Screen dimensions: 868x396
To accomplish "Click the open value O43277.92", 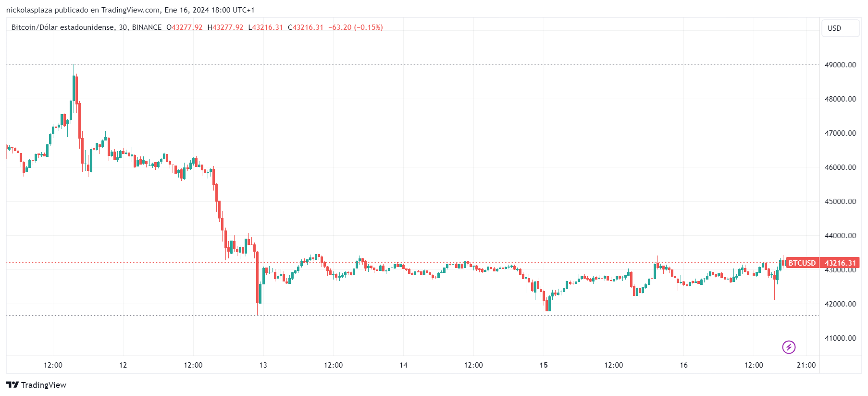I will (x=185, y=27).
